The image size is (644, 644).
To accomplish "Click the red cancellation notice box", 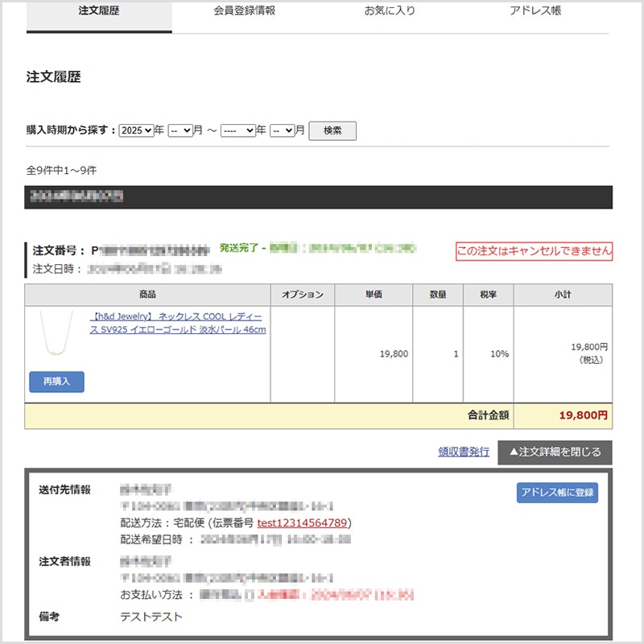I will pyautogui.click(x=534, y=251).
